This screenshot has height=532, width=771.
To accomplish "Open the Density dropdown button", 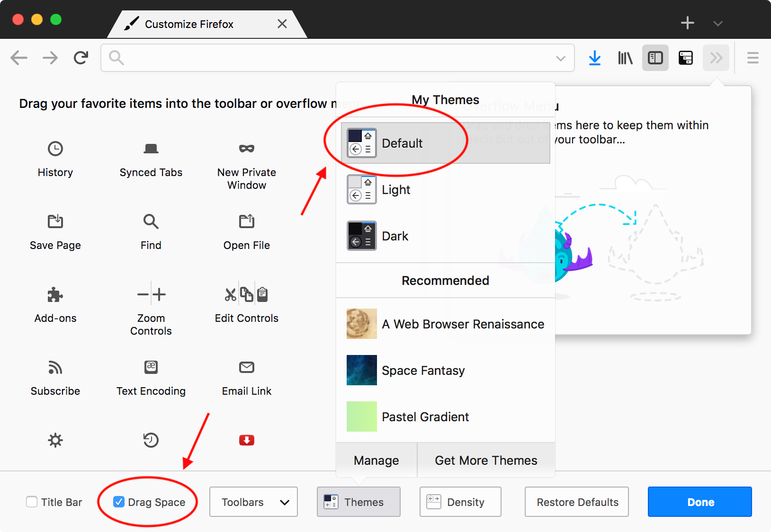I will click(460, 502).
